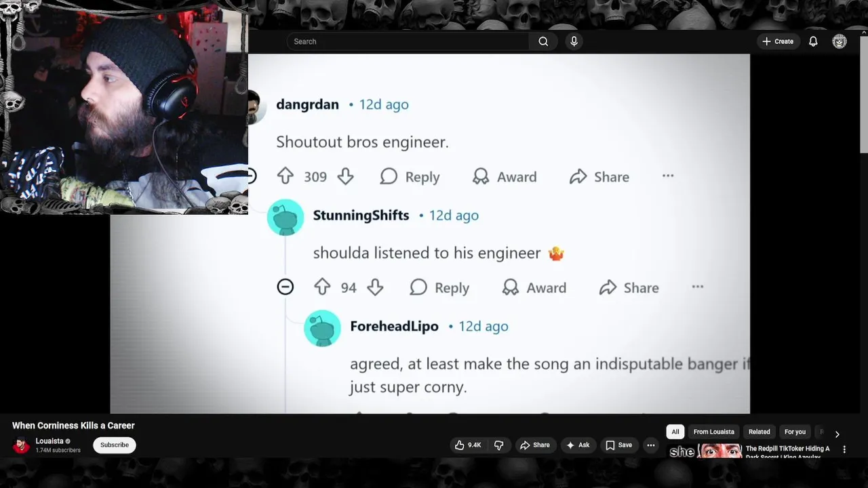This screenshot has width=868, height=488.
Task: Open the Louaista channel name link
Action: [50, 441]
